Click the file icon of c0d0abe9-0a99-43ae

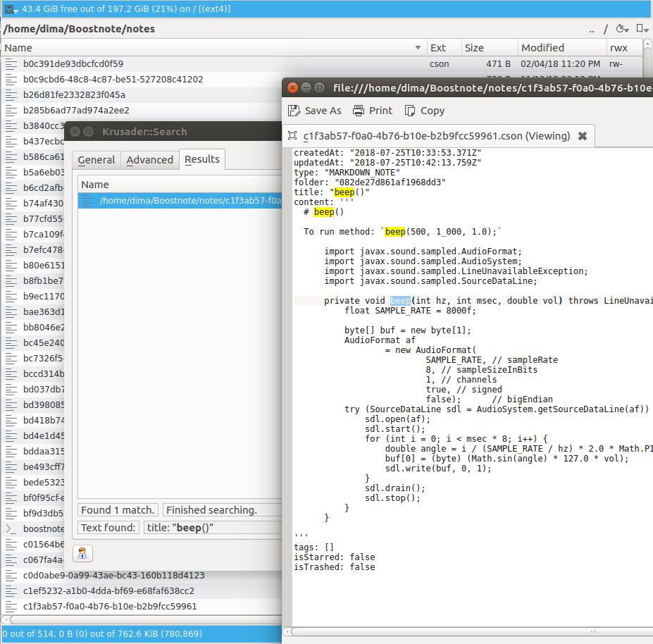point(11,575)
